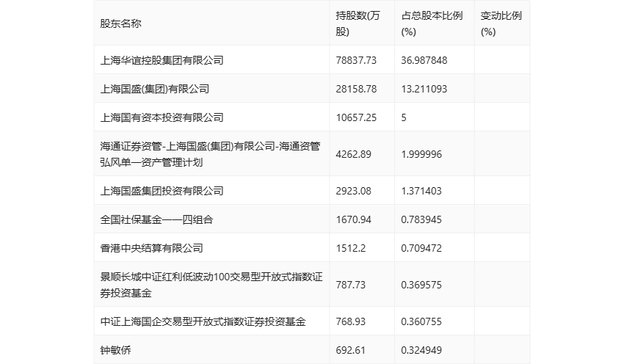The image size is (624, 364).
Task: Select 上海国有资本投资有限公司 shareholder name
Action: click(x=162, y=117)
